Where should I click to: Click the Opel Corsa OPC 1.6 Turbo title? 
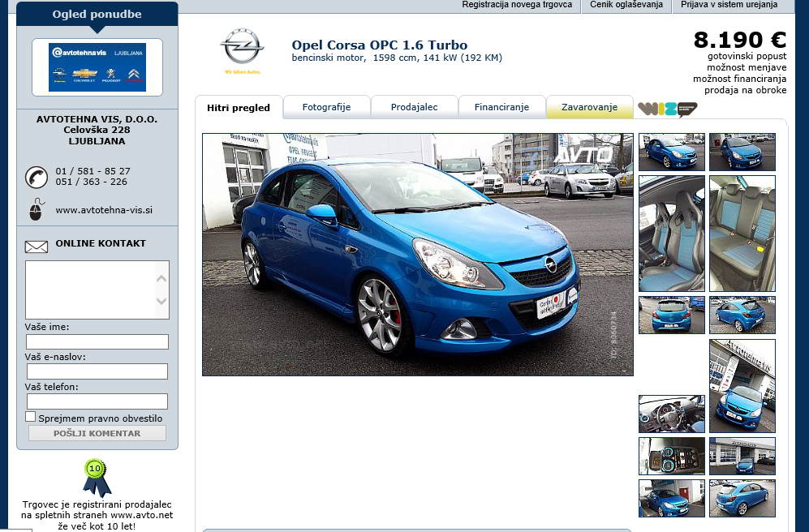[x=380, y=45]
